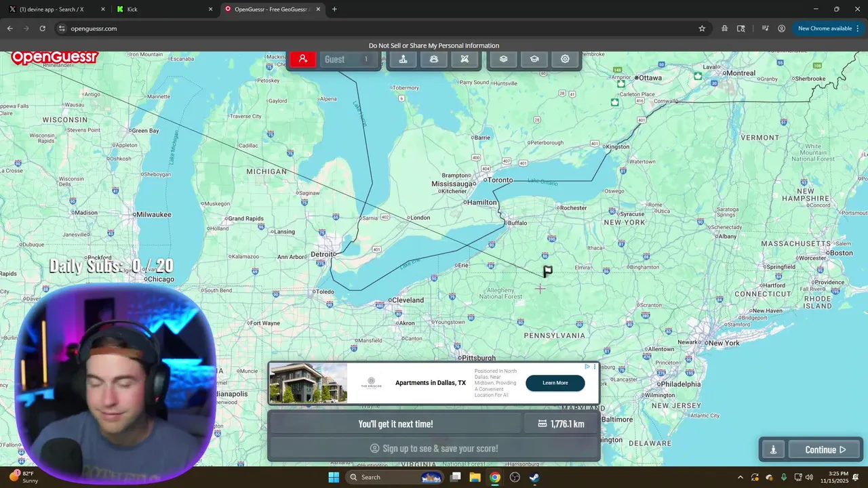Open the weather widget showing 82°F
The height and width of the screenshot is (488, 868).
tap(23, 477)
